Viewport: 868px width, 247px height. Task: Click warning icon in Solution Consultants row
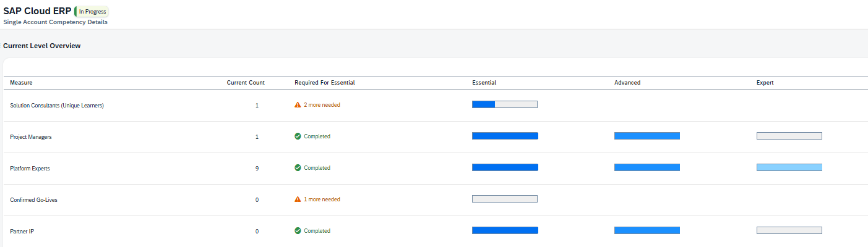tap(298, 105)
